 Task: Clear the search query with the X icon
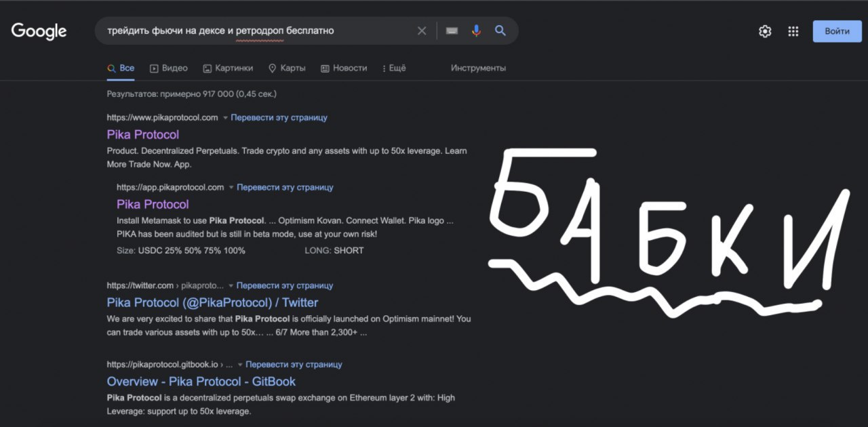[422, 30]
